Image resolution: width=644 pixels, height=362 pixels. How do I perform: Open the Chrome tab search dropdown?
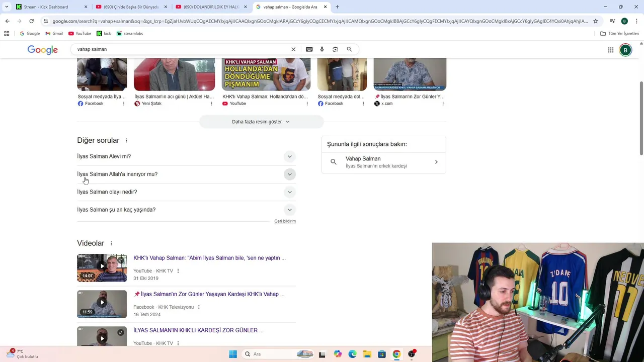6,7
